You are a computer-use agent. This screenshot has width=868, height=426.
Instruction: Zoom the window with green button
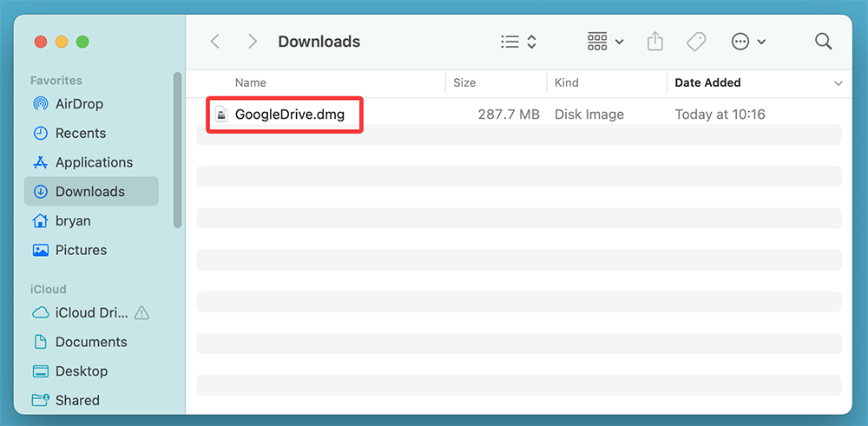[x=82, y=42]
